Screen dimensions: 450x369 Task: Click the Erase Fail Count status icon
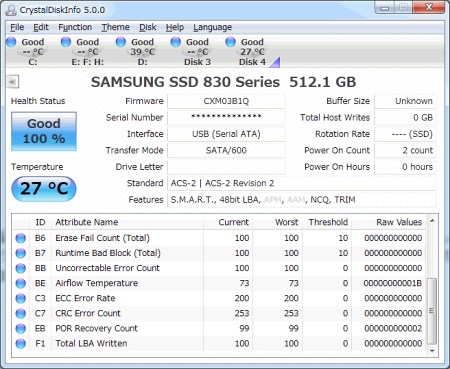coord(21,238)
